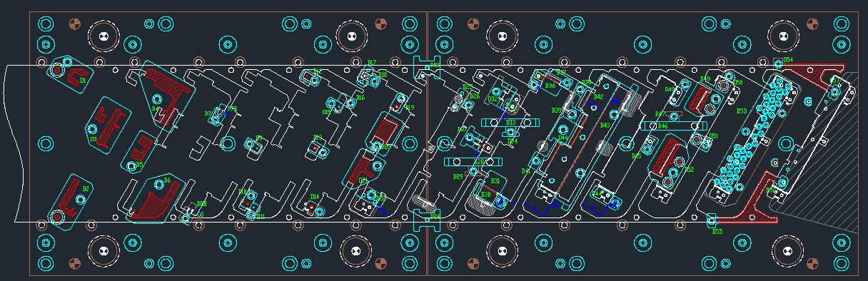Image resolution: width=868 pixels, height=281 pixels.
Task: Select the brown crosshair marker at top-left corner
Action: 74,24
